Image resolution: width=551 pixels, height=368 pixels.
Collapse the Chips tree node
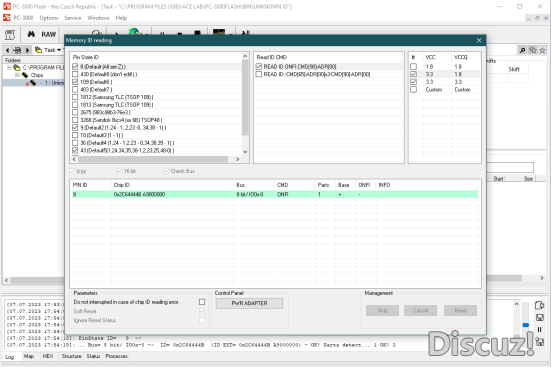pyautogui.click(x=17, y=75)
